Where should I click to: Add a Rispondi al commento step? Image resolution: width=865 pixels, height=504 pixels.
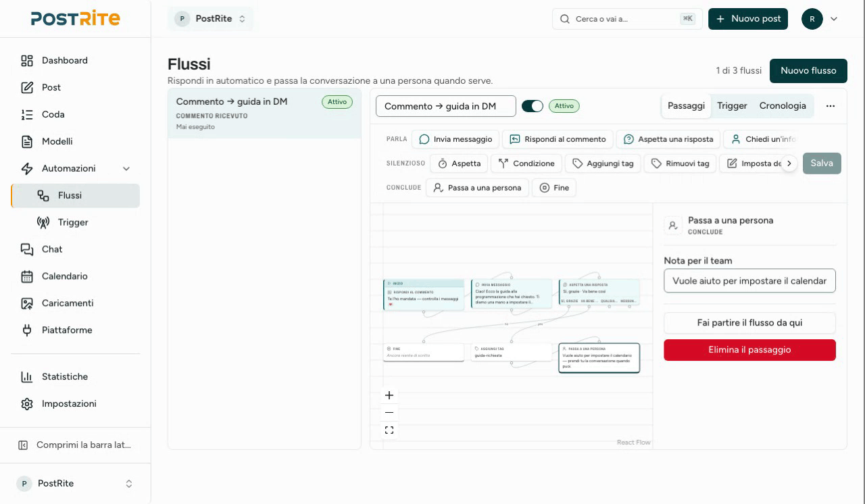coord(558,139)
